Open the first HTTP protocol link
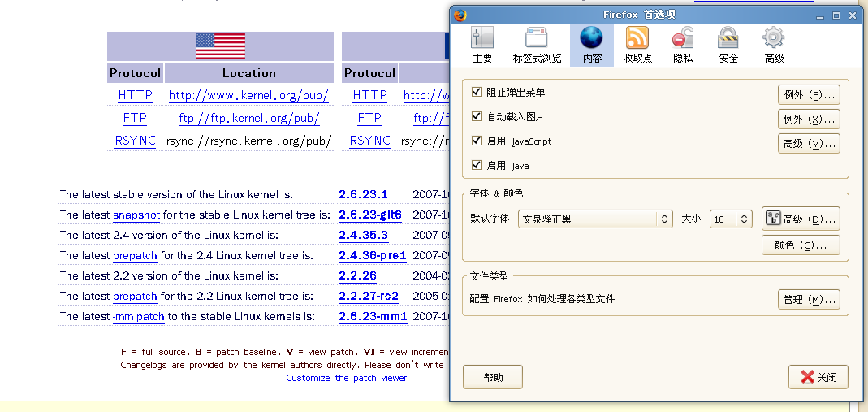Screen dimensions: 868x412 (x=135, y=95)
